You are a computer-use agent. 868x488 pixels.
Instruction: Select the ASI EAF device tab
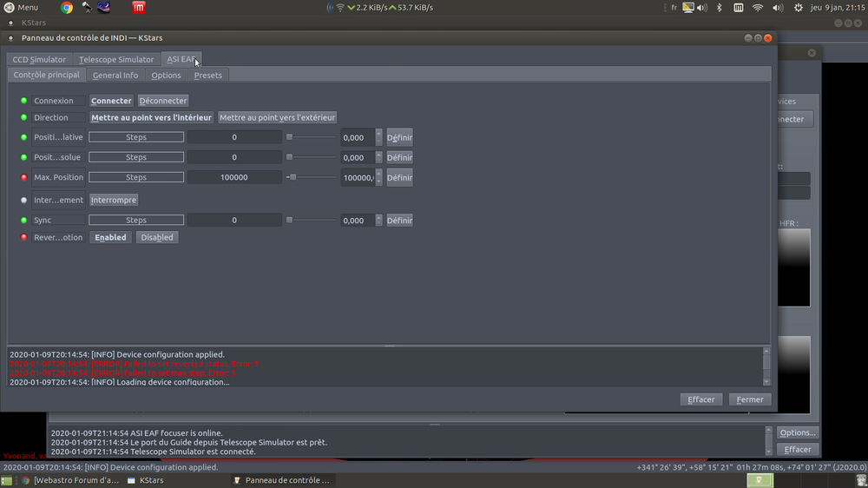(x=181, y=59)
